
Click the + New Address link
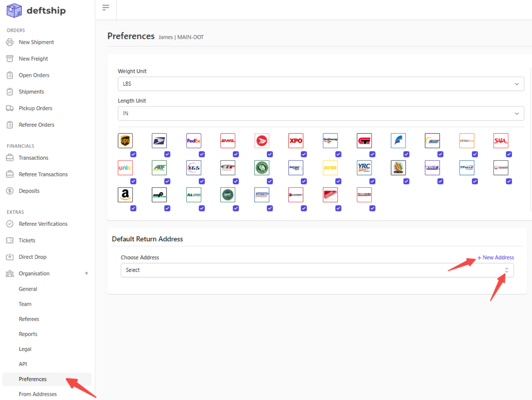pos(495,257)
